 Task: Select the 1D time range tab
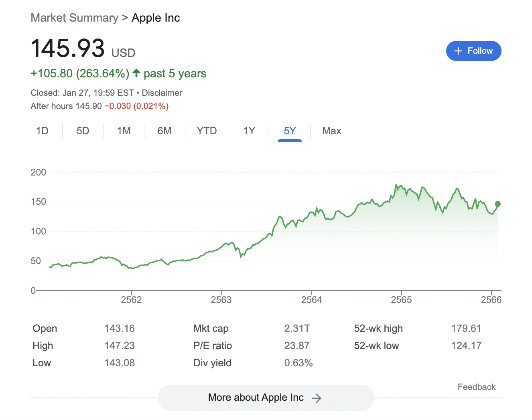coord(42,131)
